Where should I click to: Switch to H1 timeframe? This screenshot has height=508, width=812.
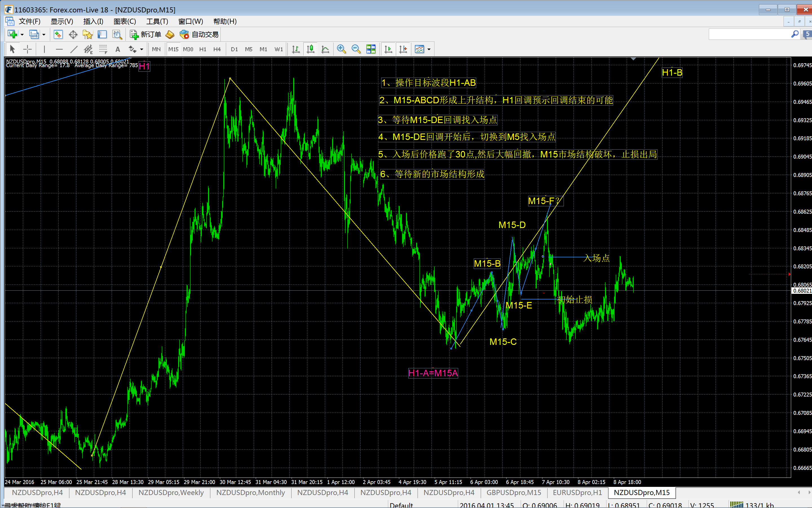203,49
